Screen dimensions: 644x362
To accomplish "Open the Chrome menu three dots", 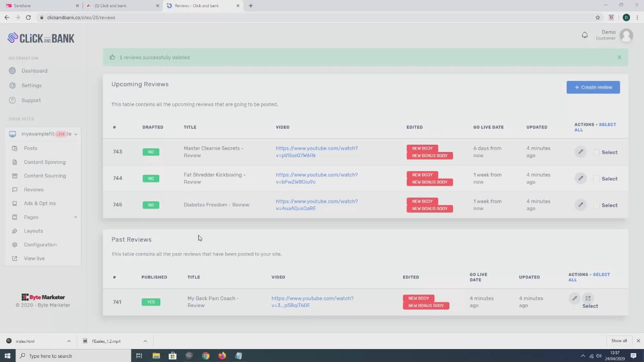I will coord(637,17).
